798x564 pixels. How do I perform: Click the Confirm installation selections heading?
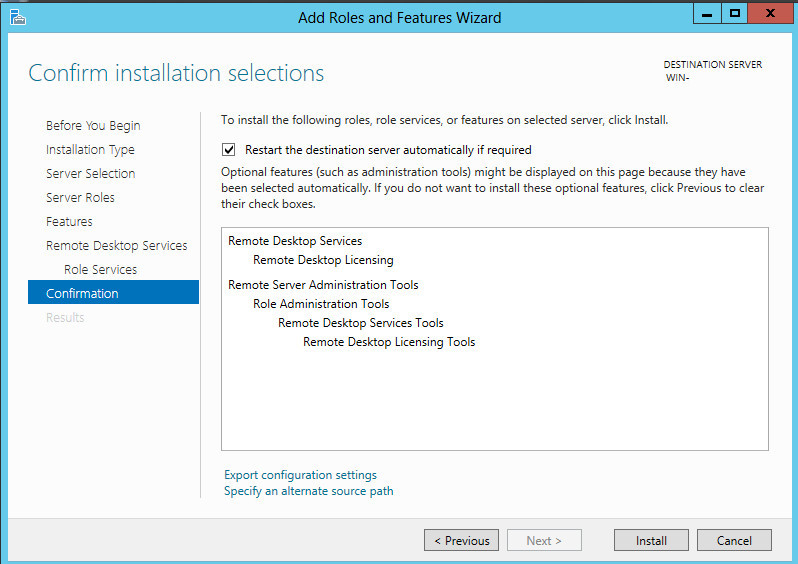point(176,73)
